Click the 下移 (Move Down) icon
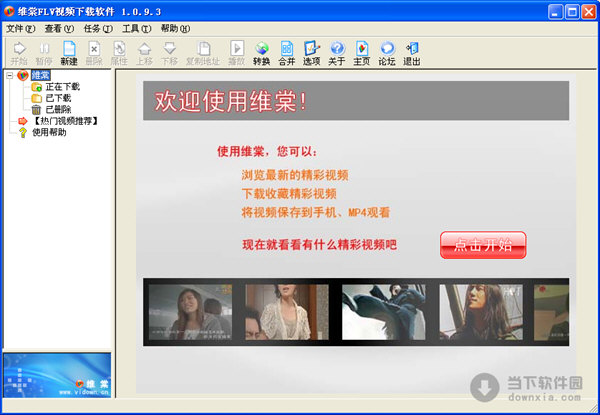The image size is (600, 415). point(169,53)
